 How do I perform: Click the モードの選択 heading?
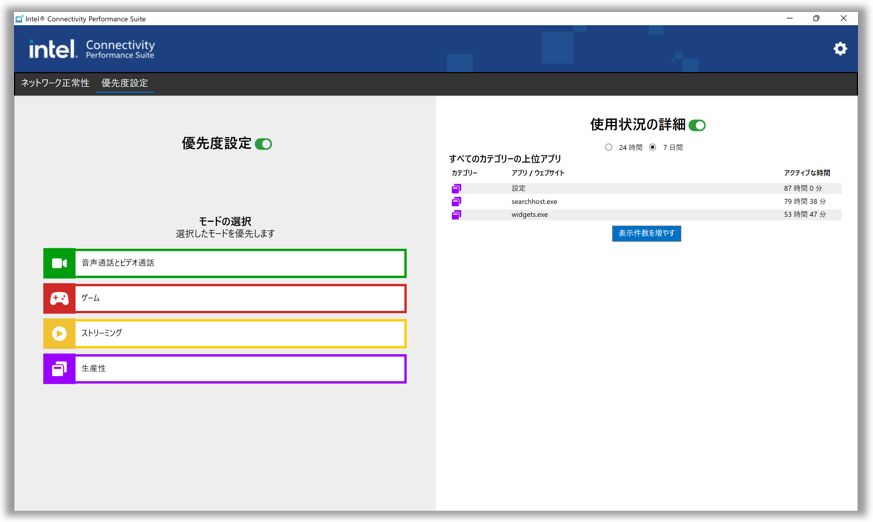coord(225,221)
